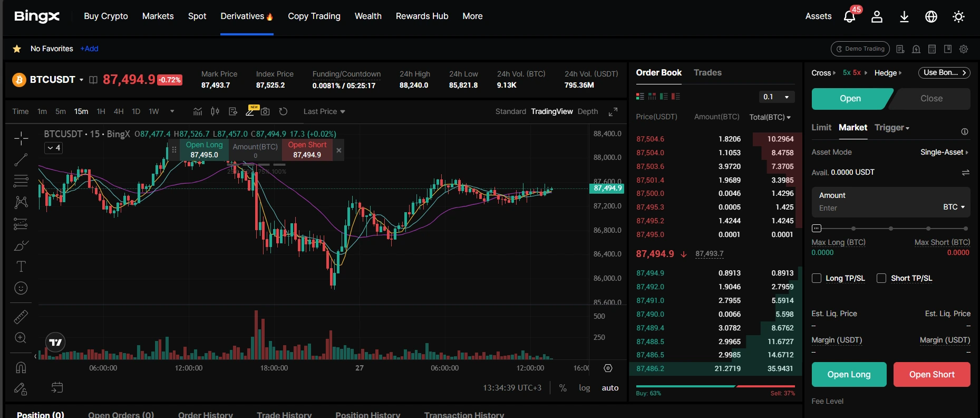Viewport: 980px width, 418px height.
Task: Take a chart snapshot with camera icon
Action: 265,111
